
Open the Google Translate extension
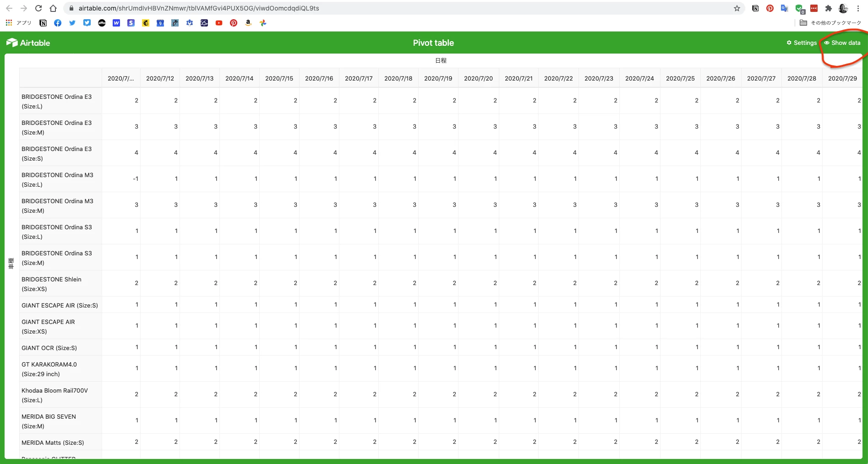pos(785,8)
